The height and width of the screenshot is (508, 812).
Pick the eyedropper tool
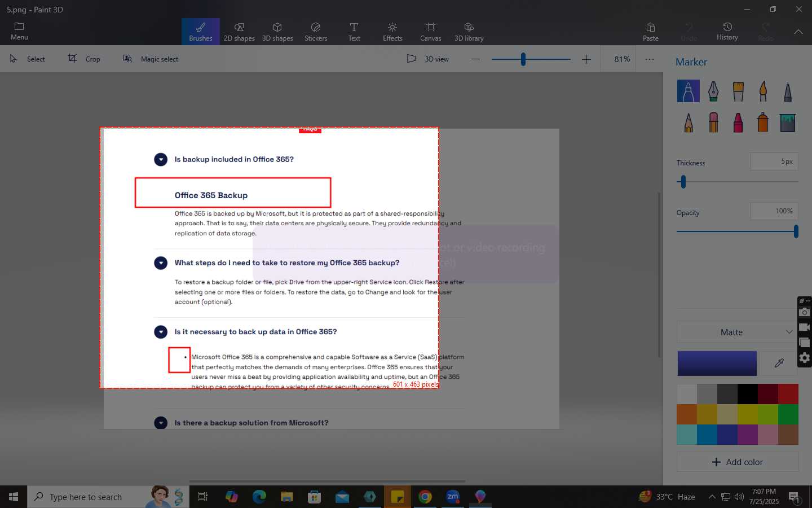[779, 364]
